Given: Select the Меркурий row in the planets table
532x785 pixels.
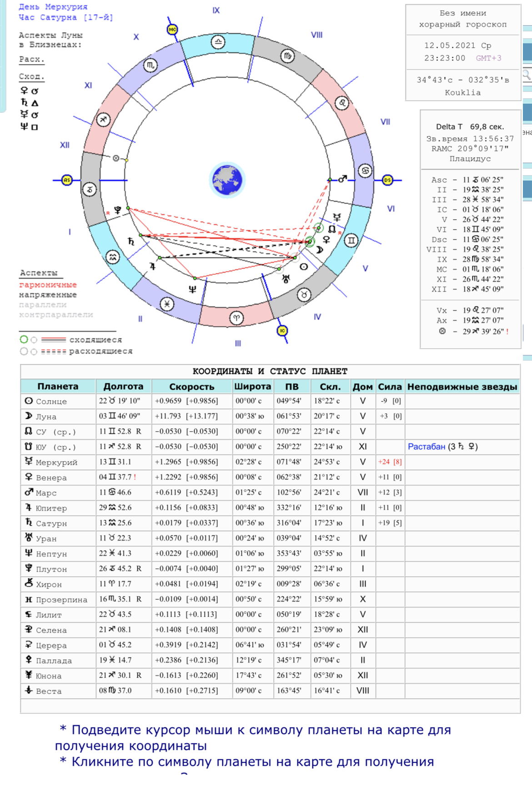Looking at the screenshot, I should tap(270, 462).
